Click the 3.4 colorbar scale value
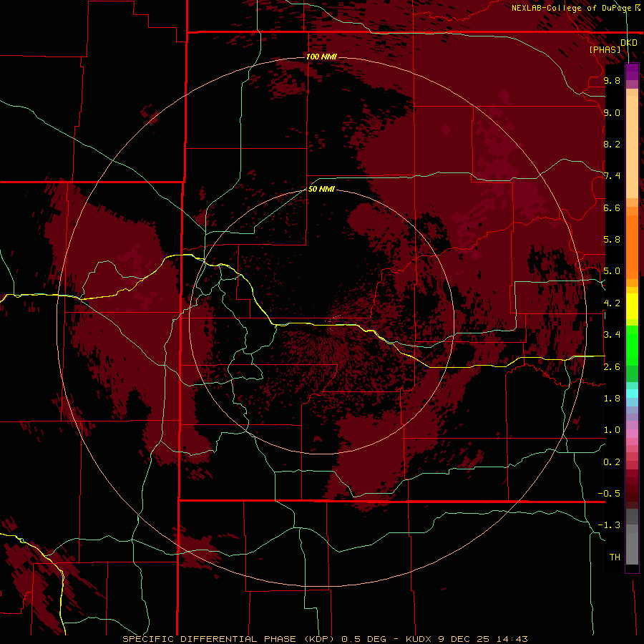Screen dimensions: 644x644 tap(612, 334)
